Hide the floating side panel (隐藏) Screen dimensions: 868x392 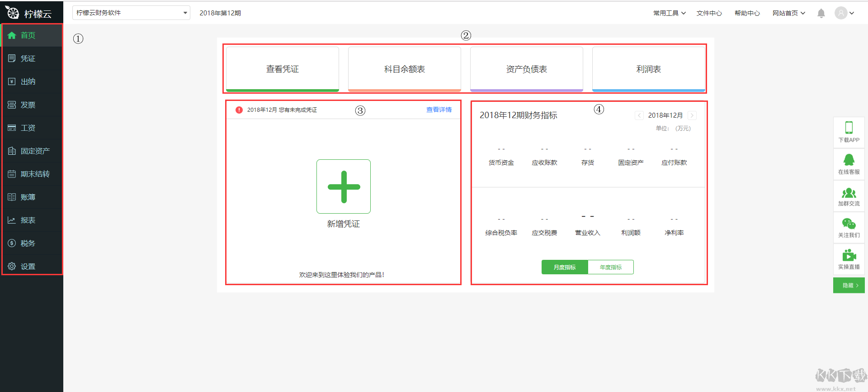click(849, 285)
